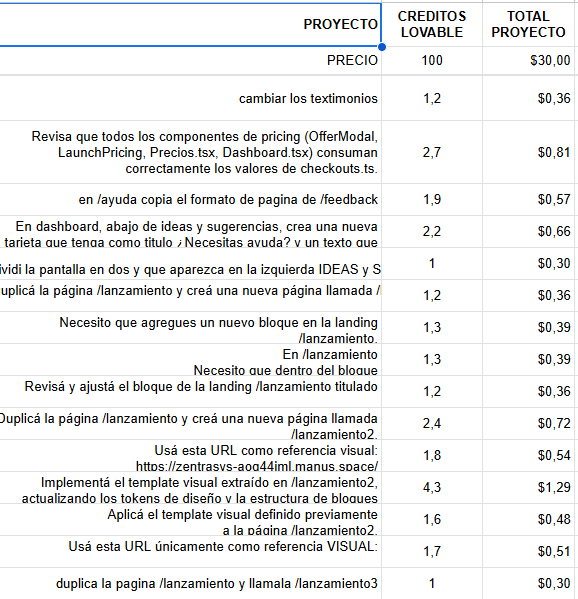Select the 'cambiar los textimonios' cell
This screenshot has width=578, height=599.
tap(190, 98)
